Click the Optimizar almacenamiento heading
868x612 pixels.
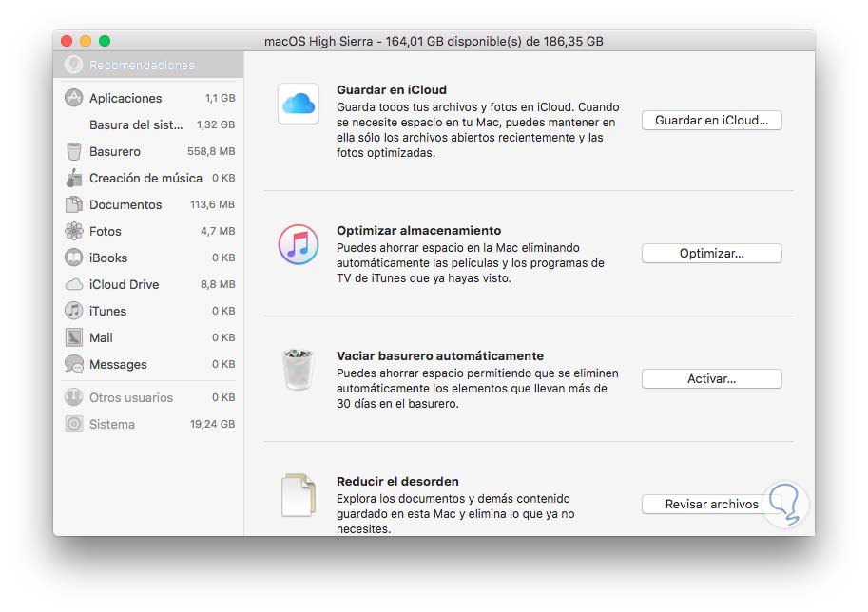(x=418, y=230)
